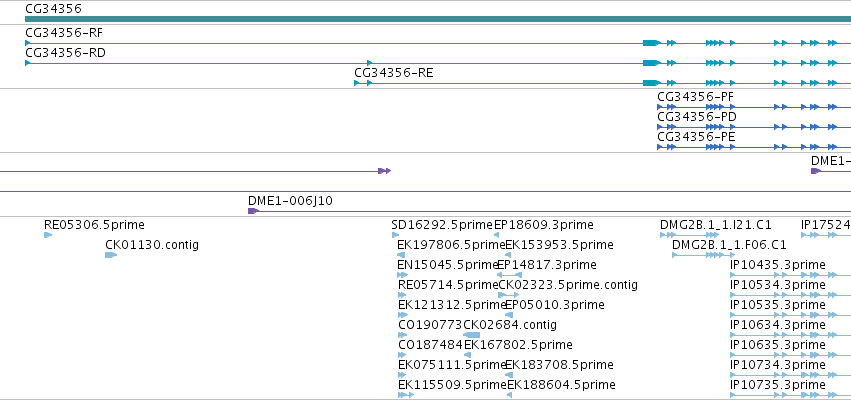
Task: Select the RE05306.5prime EST label
Action: tap(94, 225)
